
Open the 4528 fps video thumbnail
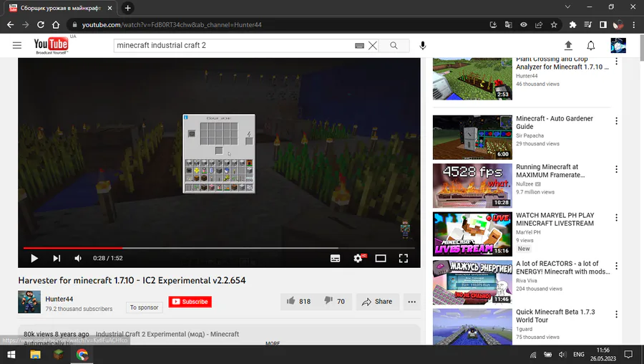coord(472,186)
